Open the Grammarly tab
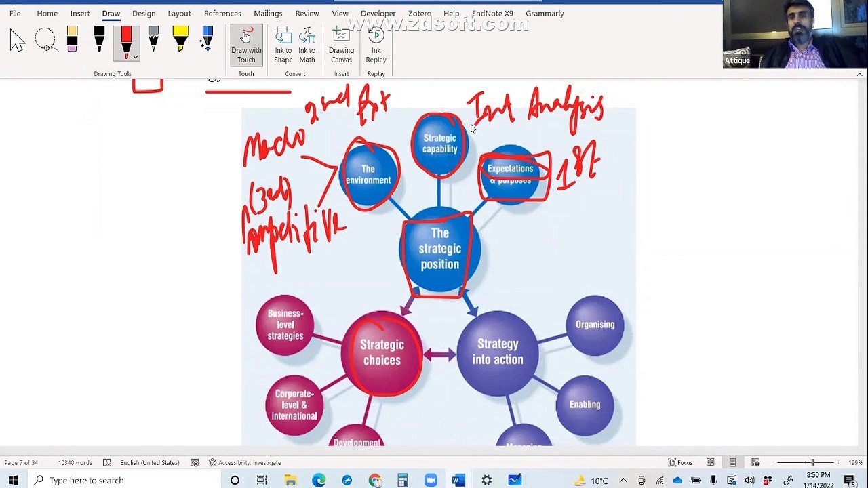Image resolution: width=868 pixels, height=488 pixels. [545, 13]
